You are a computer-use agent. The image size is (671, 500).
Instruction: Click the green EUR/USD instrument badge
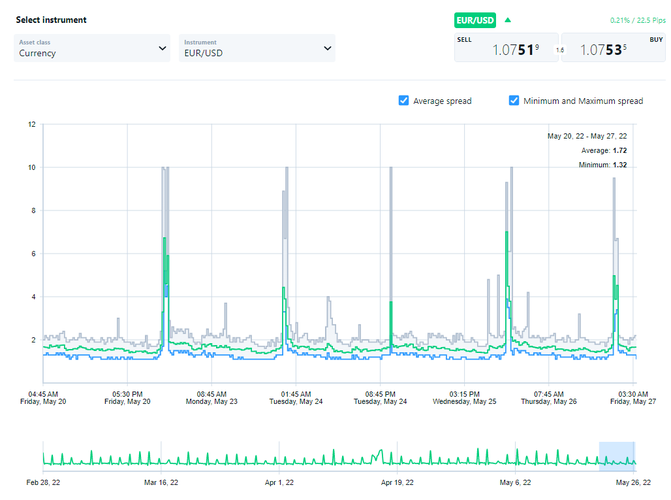pos(476,19)
